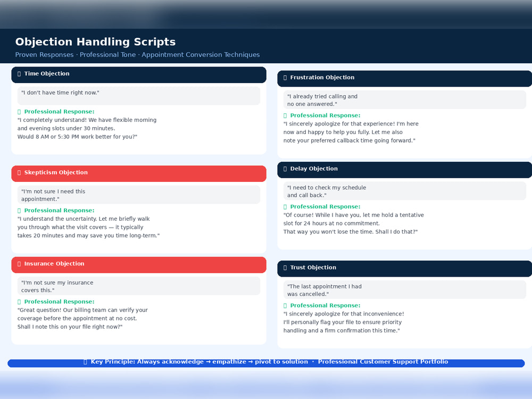Click the small icon before "Insurance Objection"

[x=19, y=264]
